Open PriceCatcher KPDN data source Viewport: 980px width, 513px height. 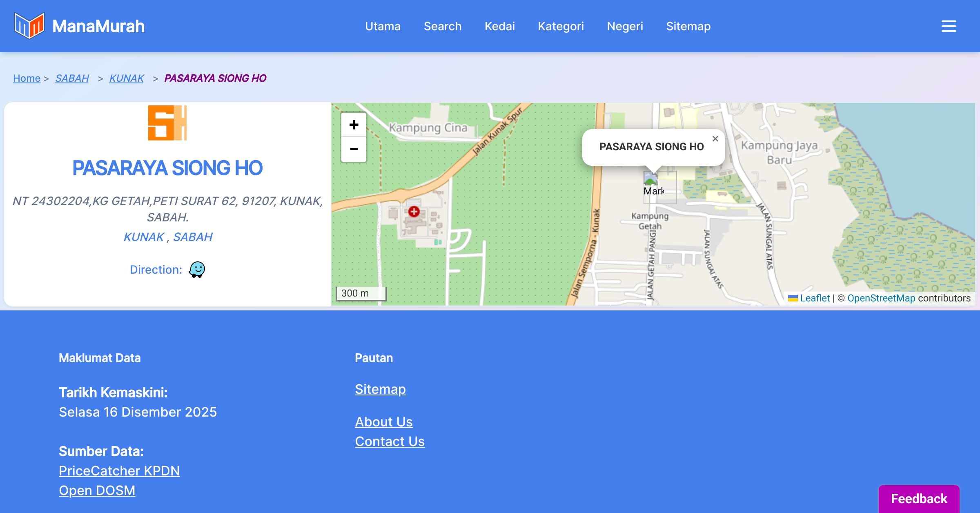click(119, 471)
